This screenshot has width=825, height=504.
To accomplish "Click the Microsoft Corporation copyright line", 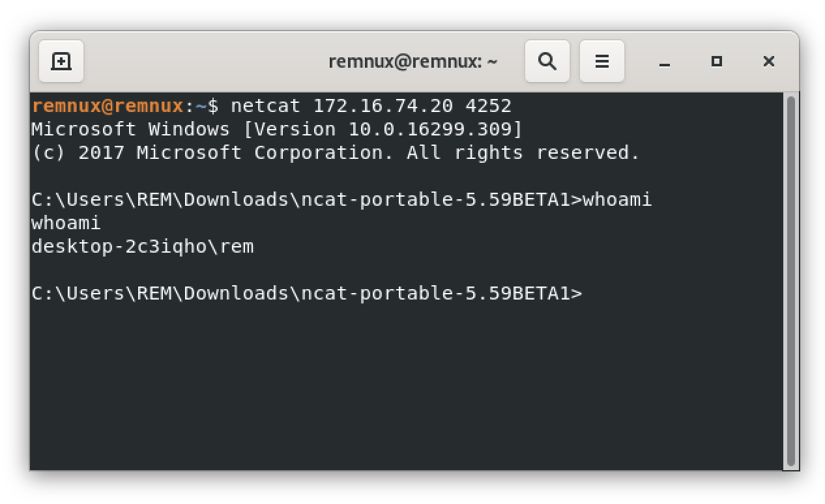I will coord(336,152).
